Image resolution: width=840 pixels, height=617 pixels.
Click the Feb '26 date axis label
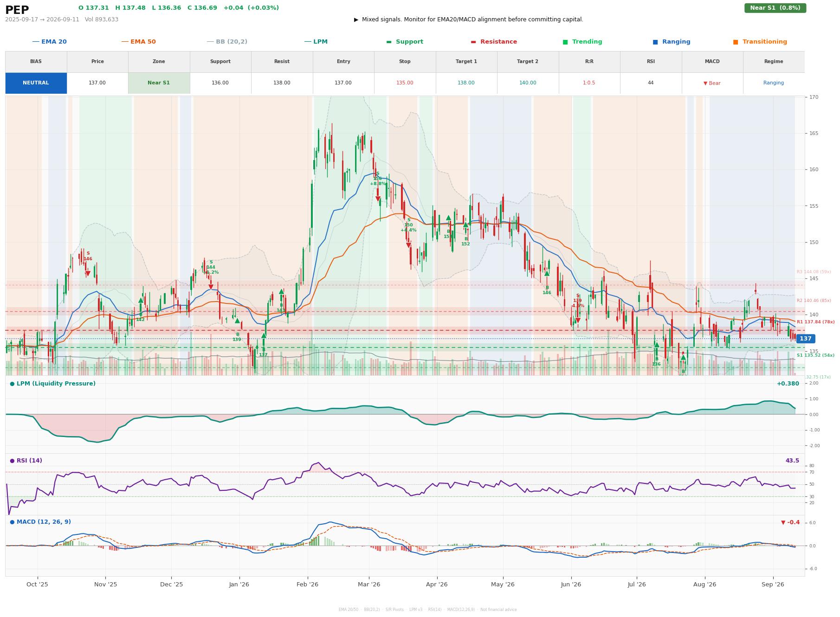[x=307, y=585]
